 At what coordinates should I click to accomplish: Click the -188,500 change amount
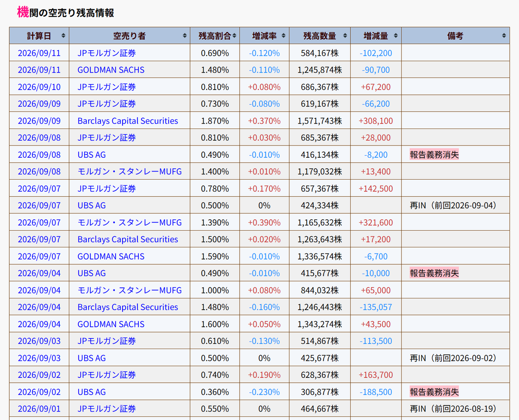[x=376, y=392]
